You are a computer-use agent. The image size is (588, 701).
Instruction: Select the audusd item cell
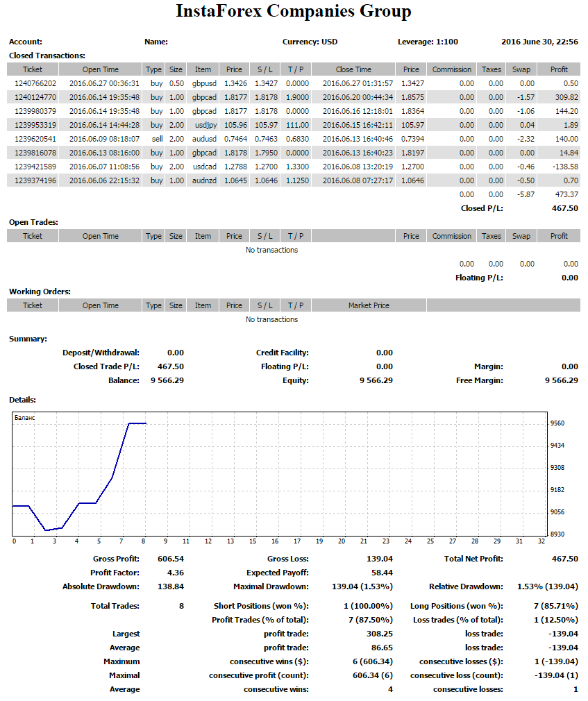pos(204,139)
